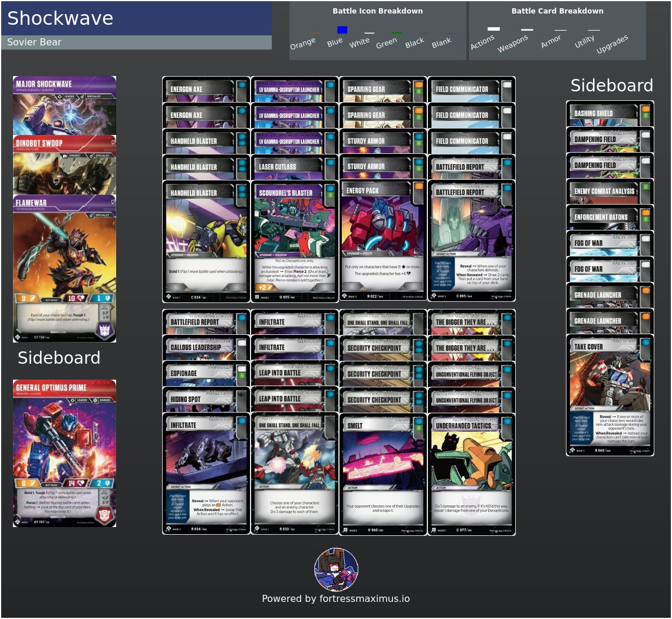Screen dimensions: 672x619
Task: Click the Upgrades label in the card chart
Action: click(x=612, y=44)
